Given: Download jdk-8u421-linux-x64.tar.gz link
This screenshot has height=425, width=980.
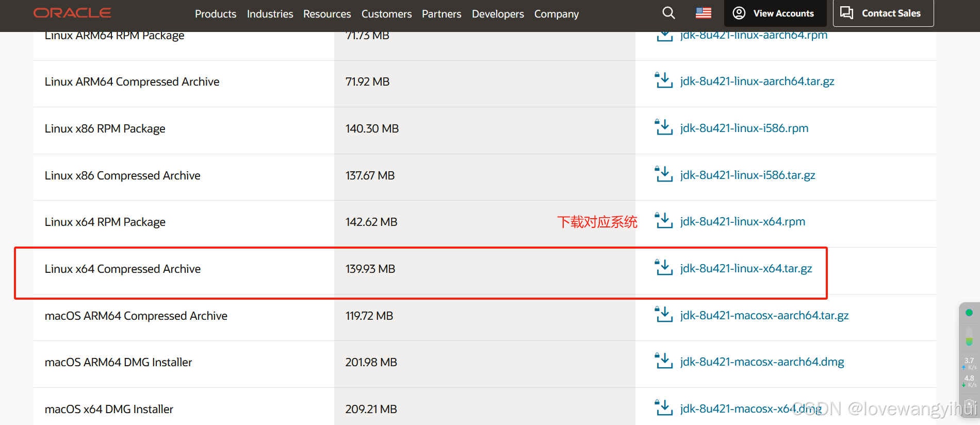Looking at the screenshot, I should (746, 268).
